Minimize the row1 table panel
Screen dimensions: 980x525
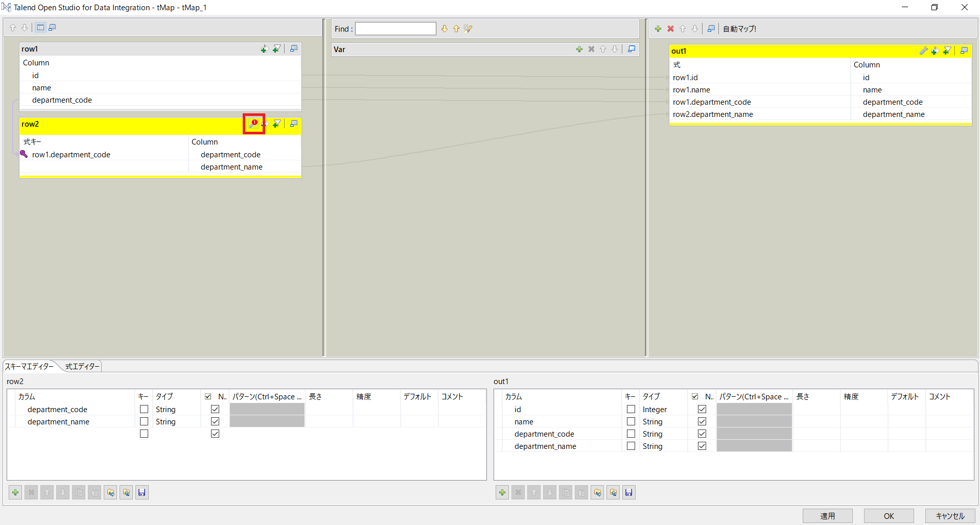pyautogui.click(x=294, y=49)
